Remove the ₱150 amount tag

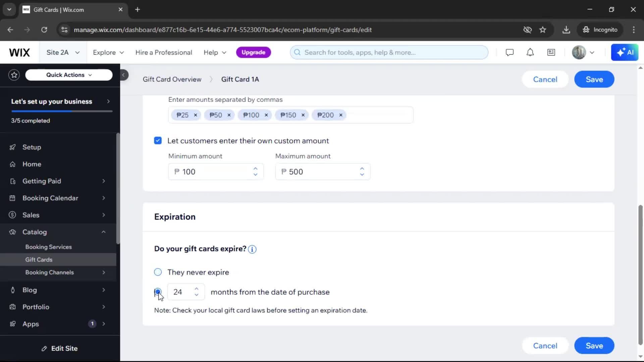coord(303,115)
